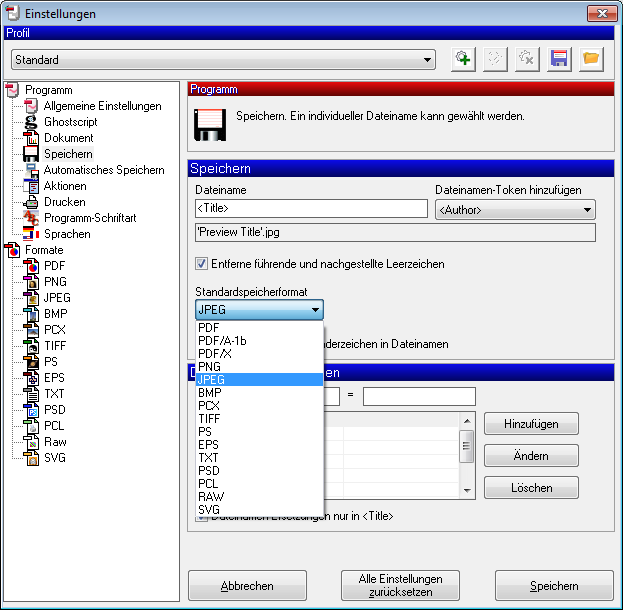623x614 pixels.
Task: Choose PNG in the format dropdown list
Action: point(259,367)
